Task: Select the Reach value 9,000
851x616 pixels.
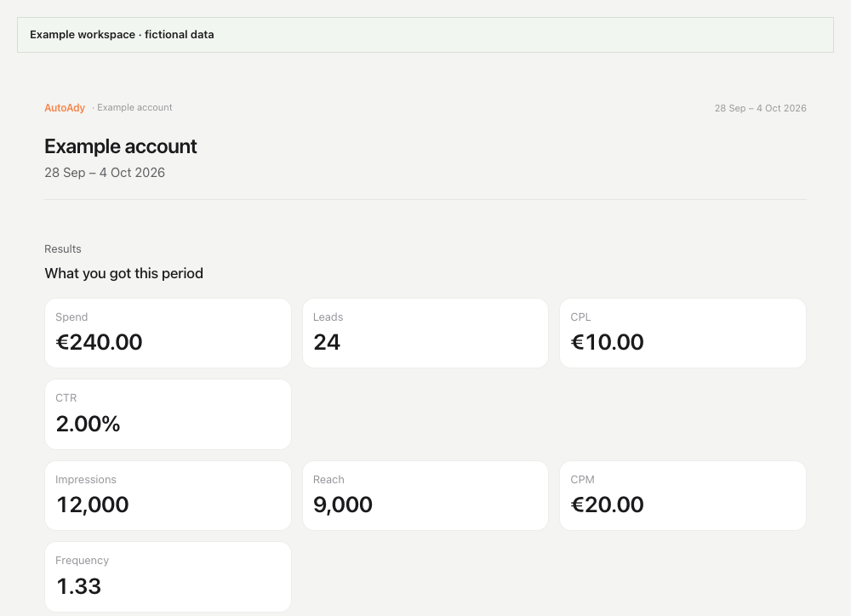Action: click(343, 505)
